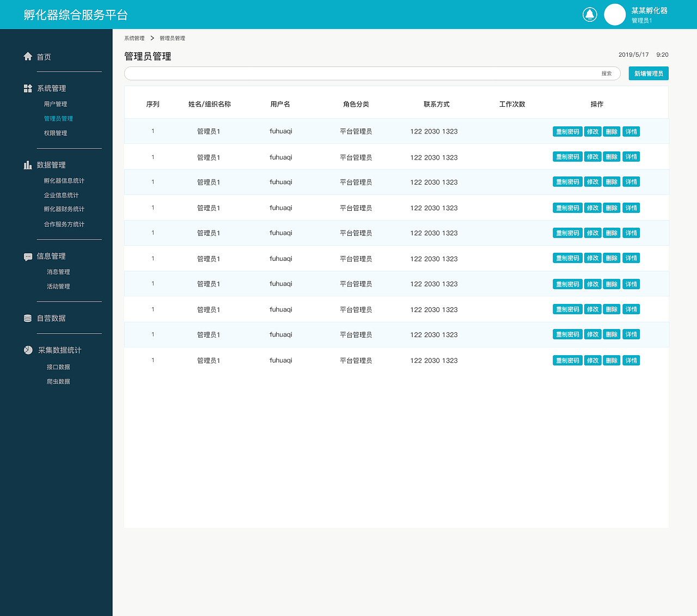Open 企业信息统计 in the sidebar
The image size is (697, 616).
pos(62,195)
